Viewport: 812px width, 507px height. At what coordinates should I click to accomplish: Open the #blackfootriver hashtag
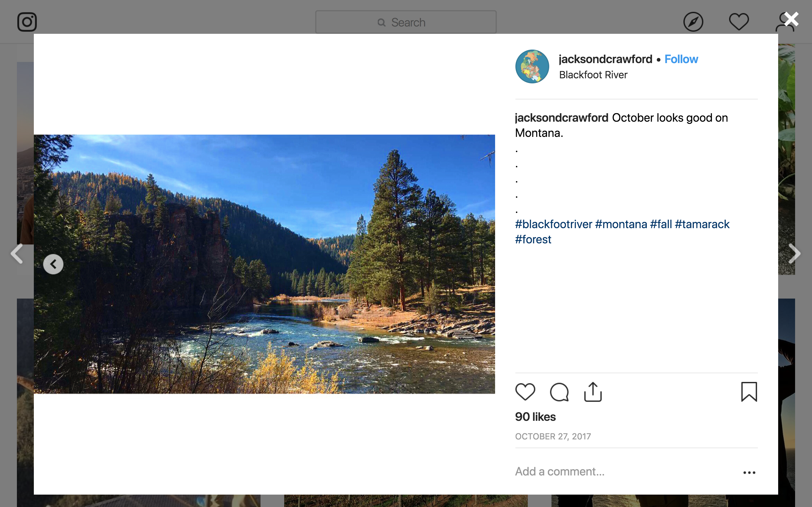point(554,224)
